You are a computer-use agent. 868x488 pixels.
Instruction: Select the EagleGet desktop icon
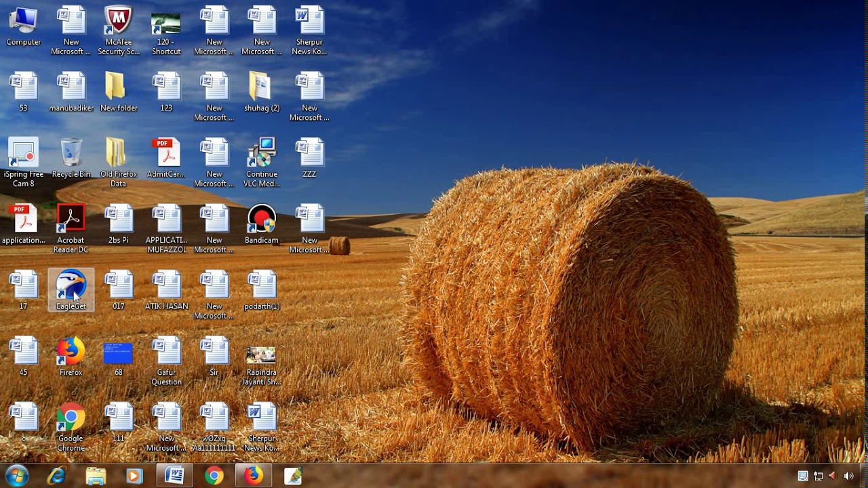71,287
